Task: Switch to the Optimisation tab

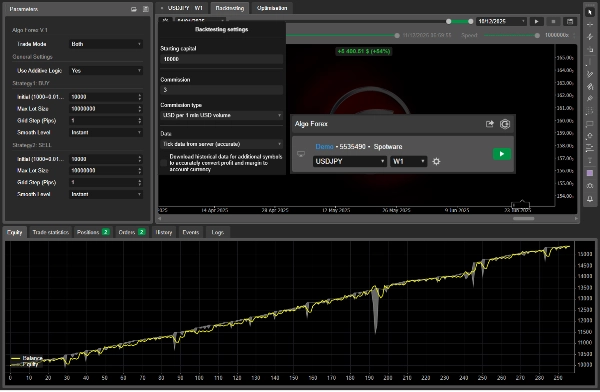Action: coord(272,8)
